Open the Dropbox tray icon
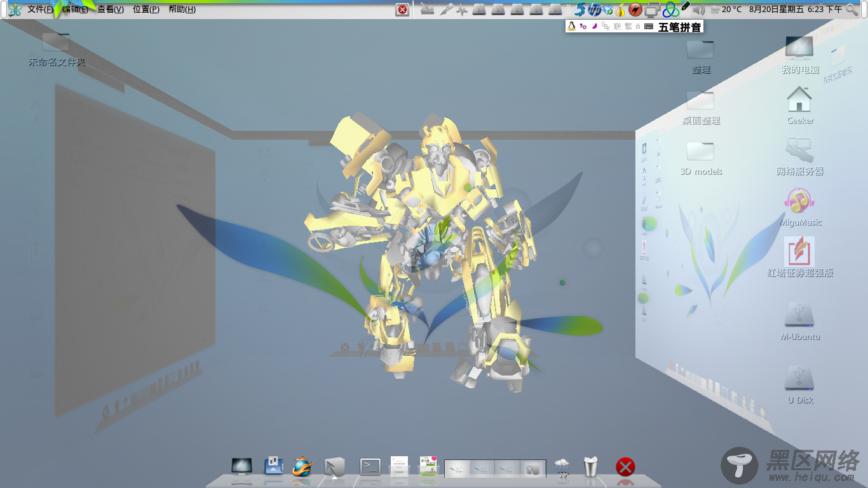The height and width of the screenshot is (488, 868). point(607,10)
